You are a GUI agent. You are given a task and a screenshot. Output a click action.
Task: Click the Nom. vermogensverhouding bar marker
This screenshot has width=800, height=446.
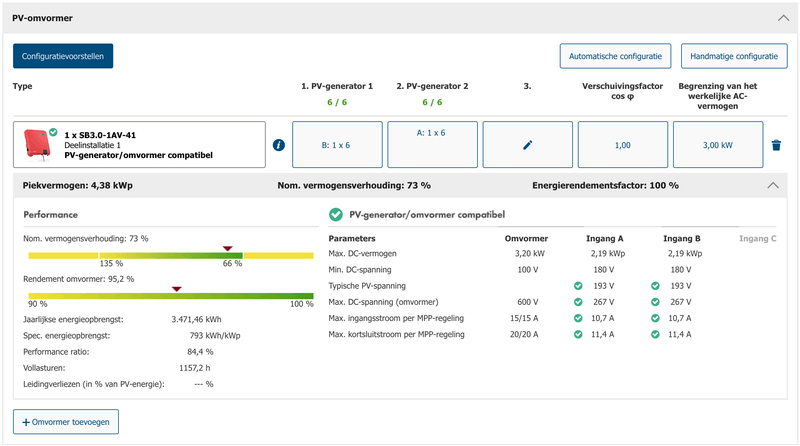(227, 248)
